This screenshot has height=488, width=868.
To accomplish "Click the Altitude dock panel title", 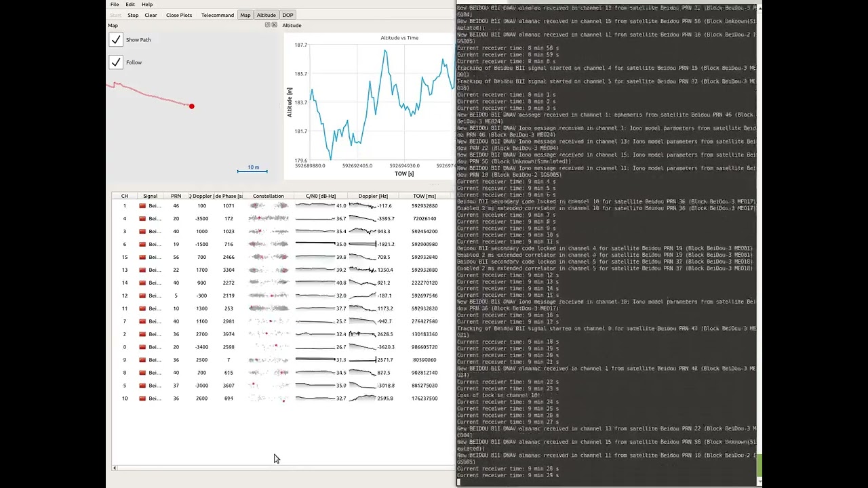I will click(292, 25).
